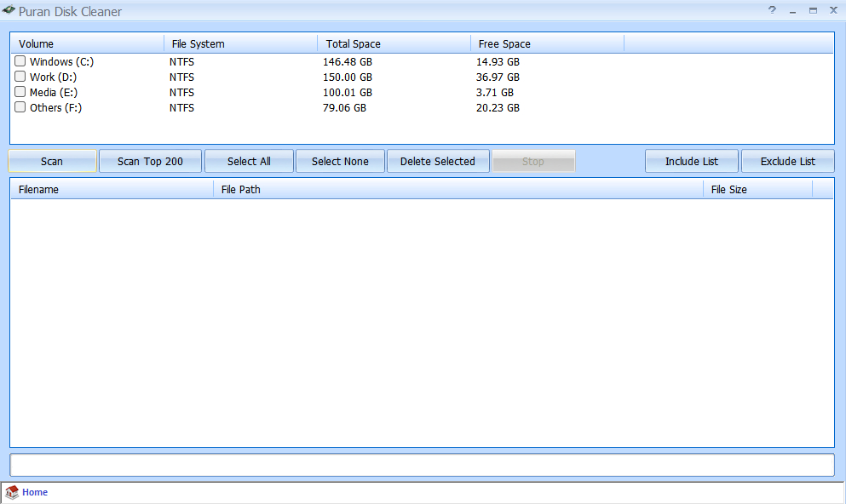Click the Select All button

tap(249, 161)
